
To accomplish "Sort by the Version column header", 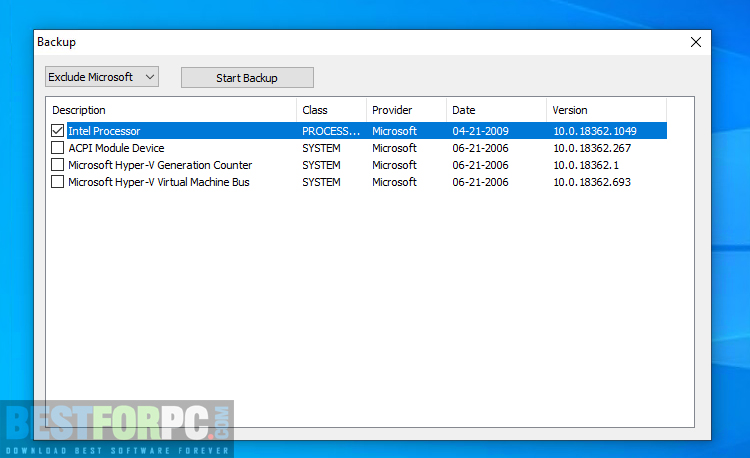I will click(606, 110).
